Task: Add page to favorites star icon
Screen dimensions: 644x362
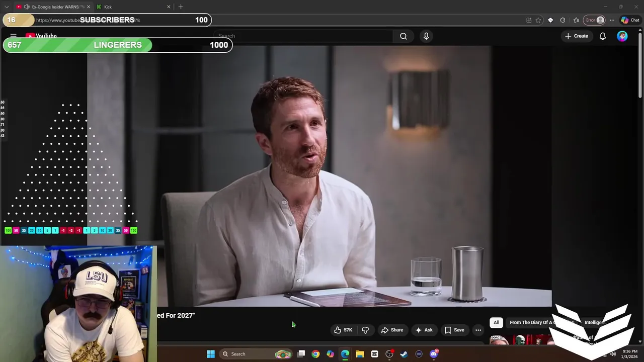Action: coord(538,20)
